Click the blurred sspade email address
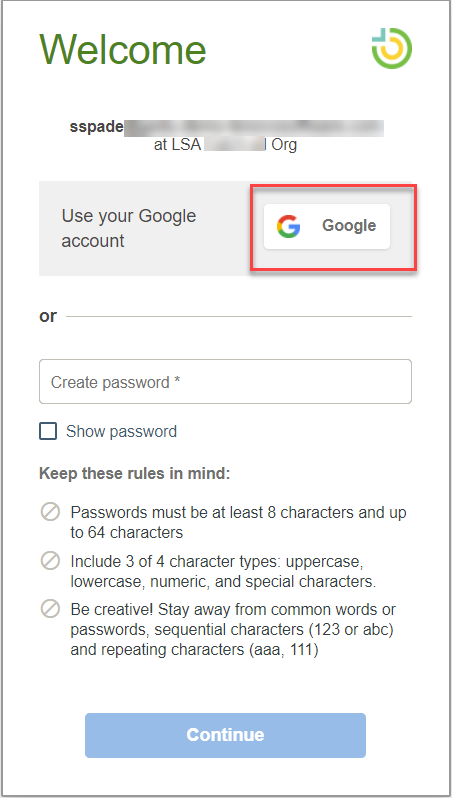452x798 pixels. (x=227, y=127)
